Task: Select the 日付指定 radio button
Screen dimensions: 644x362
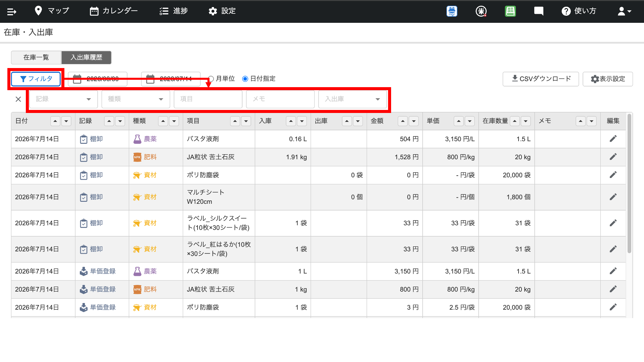Action: pos(245,79)
